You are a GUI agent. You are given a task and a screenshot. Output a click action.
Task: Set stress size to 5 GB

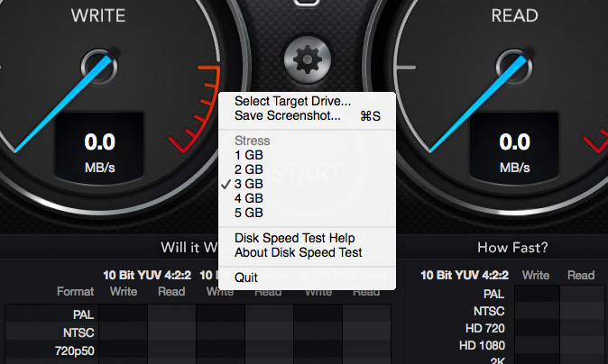pyautogui.click(x=248, y=213)
